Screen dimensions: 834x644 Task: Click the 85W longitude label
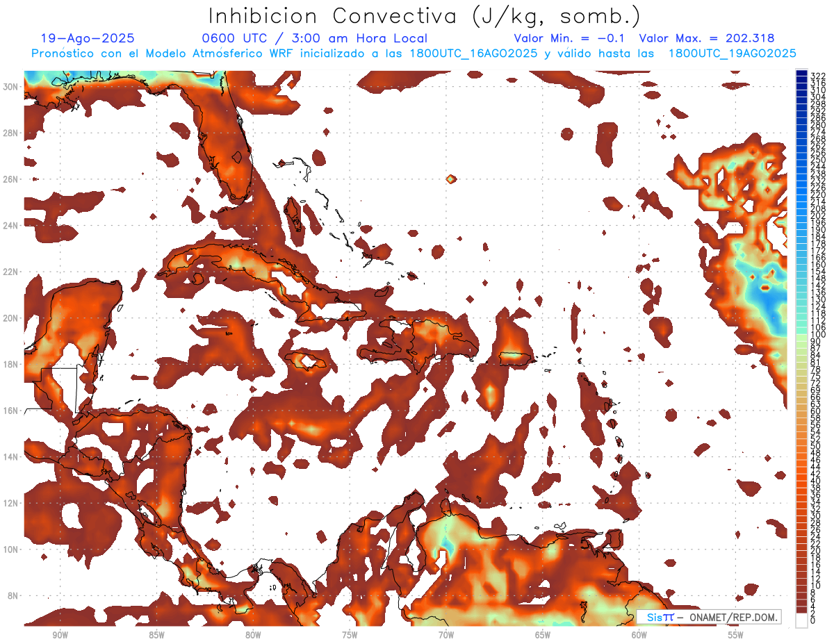point(156,636)
